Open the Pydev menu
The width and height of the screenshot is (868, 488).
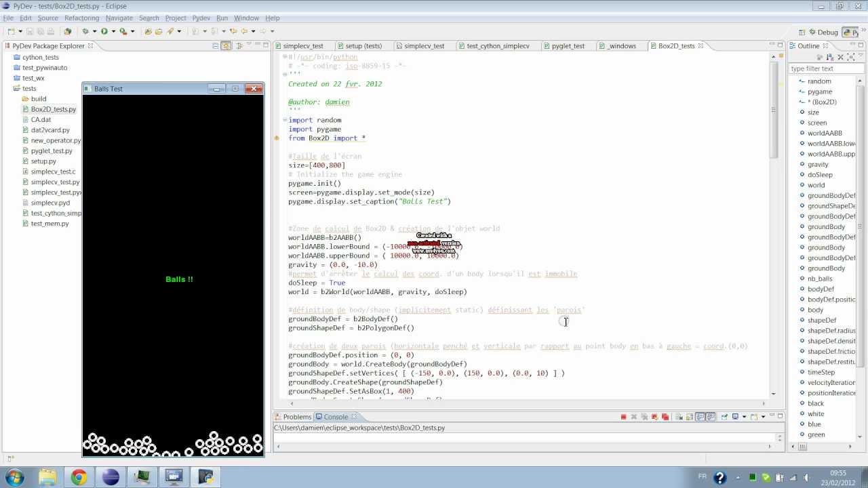(201, 18)
